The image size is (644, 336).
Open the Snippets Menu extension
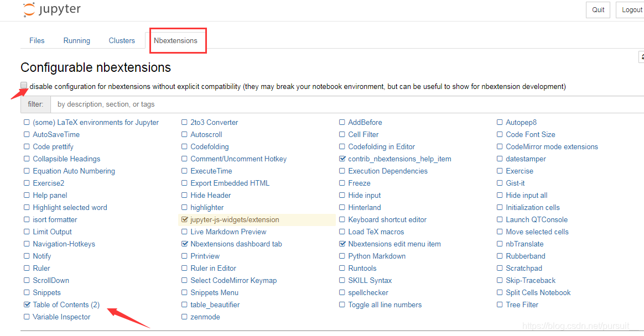(x=215, y=292)
